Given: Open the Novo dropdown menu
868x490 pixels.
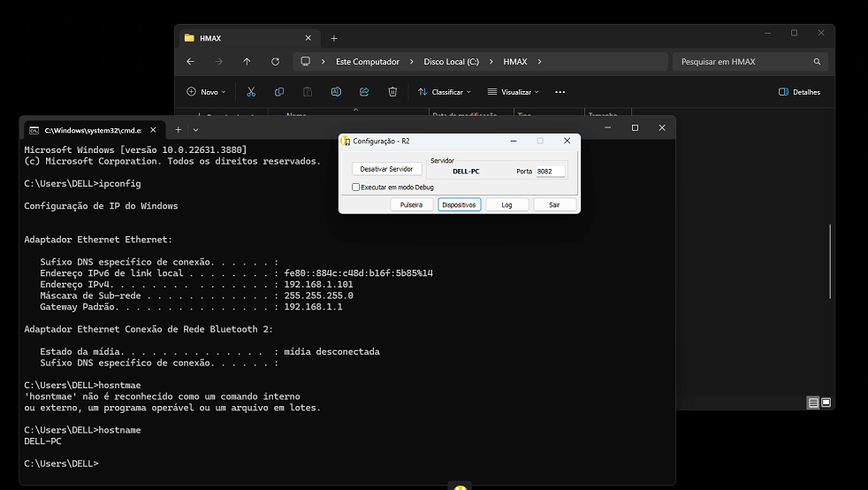Looking at the screenshot, I should 207,92.
